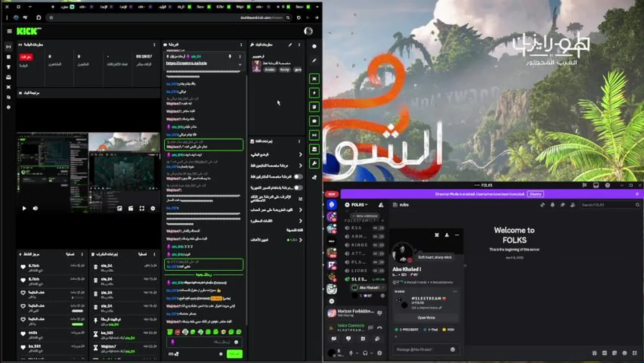644x363 pixels.
Task: Add a server with the plus icon
Action: pyautogui.click(x=331, y=301)
